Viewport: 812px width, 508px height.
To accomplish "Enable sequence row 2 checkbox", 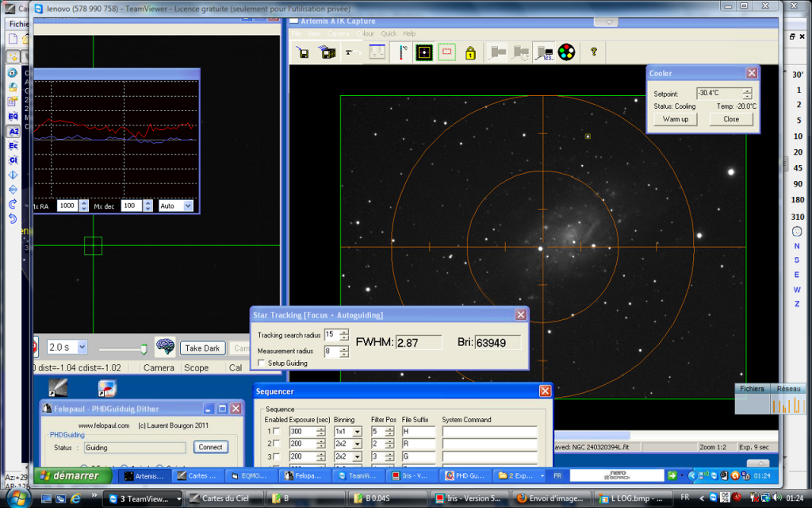I will point(277,444).
